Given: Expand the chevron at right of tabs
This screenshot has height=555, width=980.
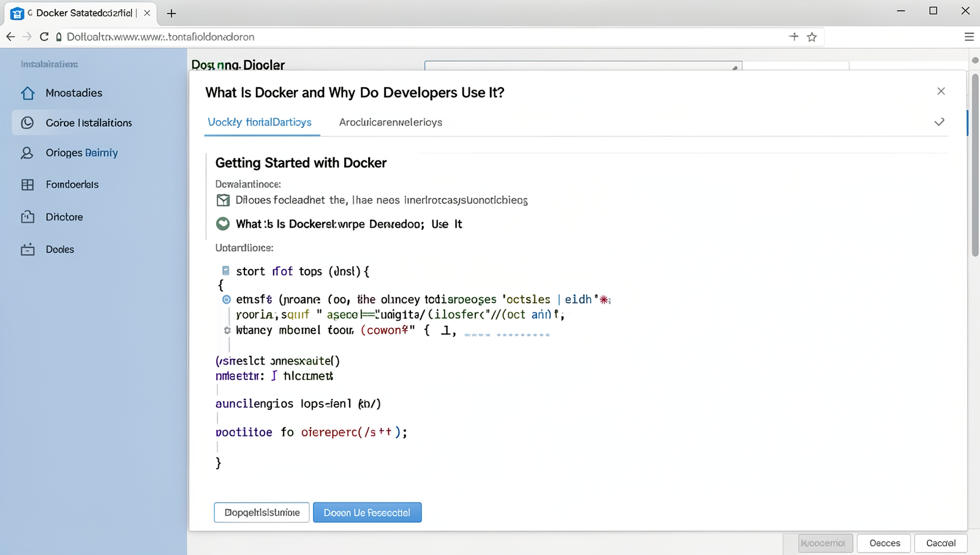Looking at the screenshot, I should [939, 122].
